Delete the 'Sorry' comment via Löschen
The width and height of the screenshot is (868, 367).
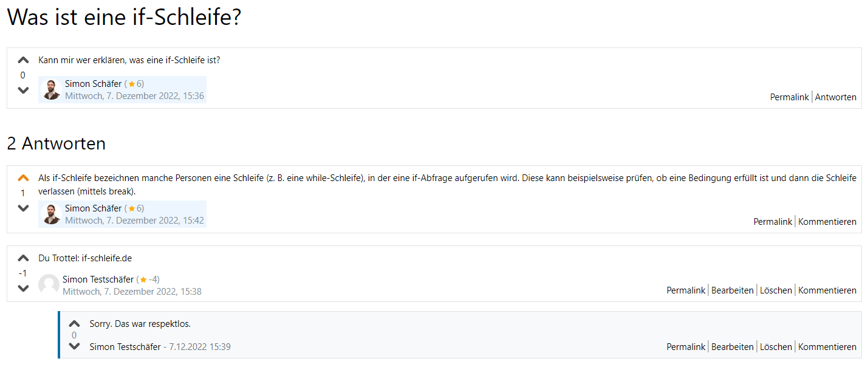click(x=776, y=347)
